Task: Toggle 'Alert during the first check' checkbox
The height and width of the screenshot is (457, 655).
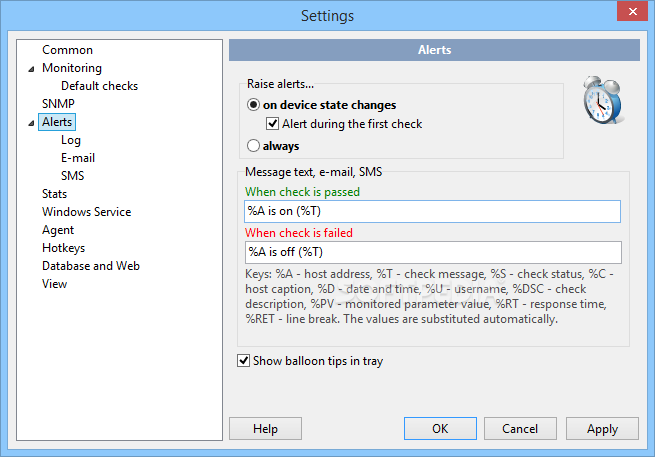Action: [272, 124]
